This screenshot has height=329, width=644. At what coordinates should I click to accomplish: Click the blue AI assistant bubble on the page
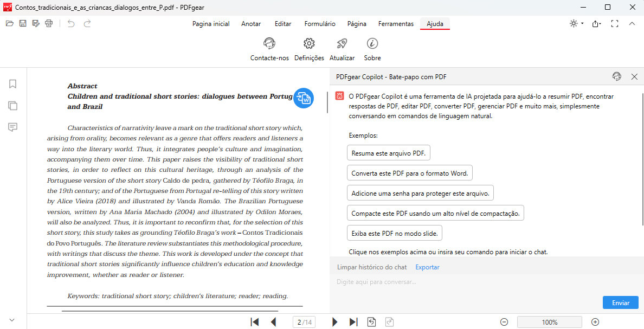click(304, 98)
